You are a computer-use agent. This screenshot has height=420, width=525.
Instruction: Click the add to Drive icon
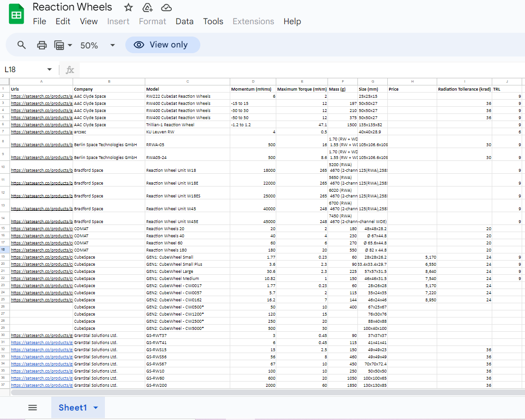[x=147, y=8]
